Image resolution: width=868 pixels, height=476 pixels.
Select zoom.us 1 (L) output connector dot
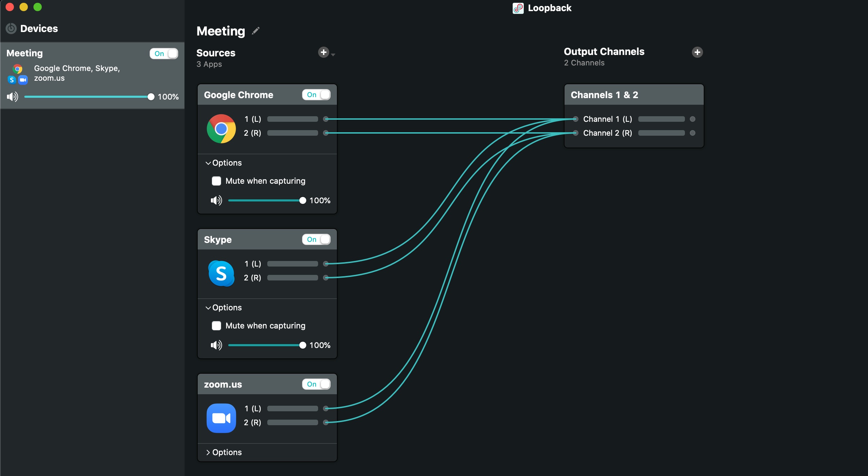pos(326,408)
